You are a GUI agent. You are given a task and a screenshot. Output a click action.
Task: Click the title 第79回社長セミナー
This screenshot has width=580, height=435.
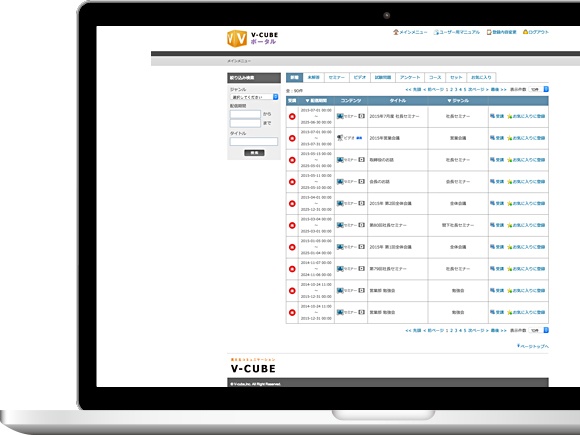pos(388,269)
